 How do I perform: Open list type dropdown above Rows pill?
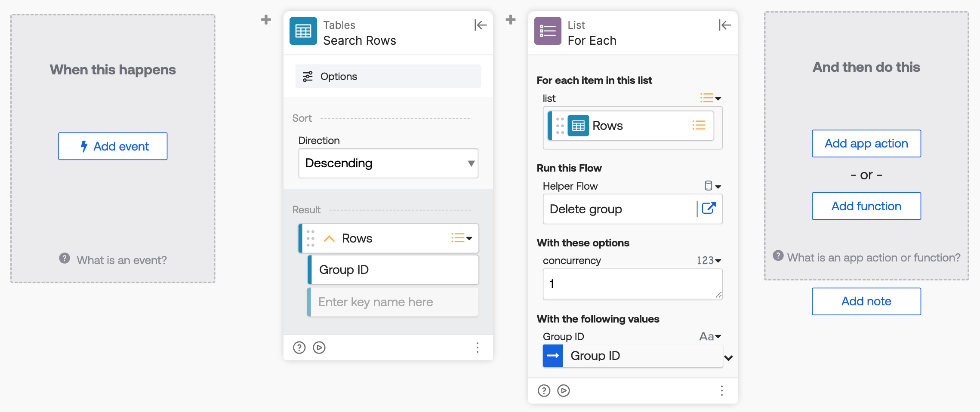[x=710, y=98]
